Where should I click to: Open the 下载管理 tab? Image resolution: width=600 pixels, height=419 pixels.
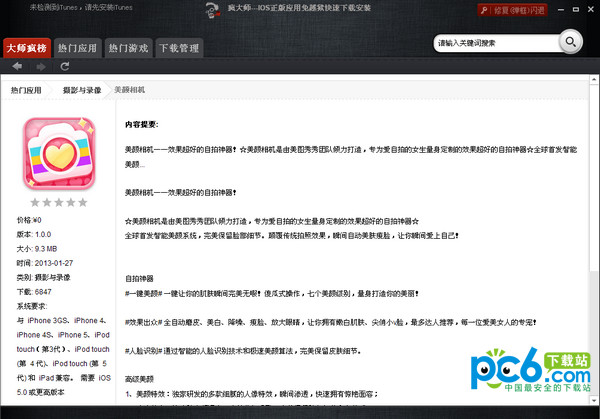pyautogui.click(x=179, y=48)
